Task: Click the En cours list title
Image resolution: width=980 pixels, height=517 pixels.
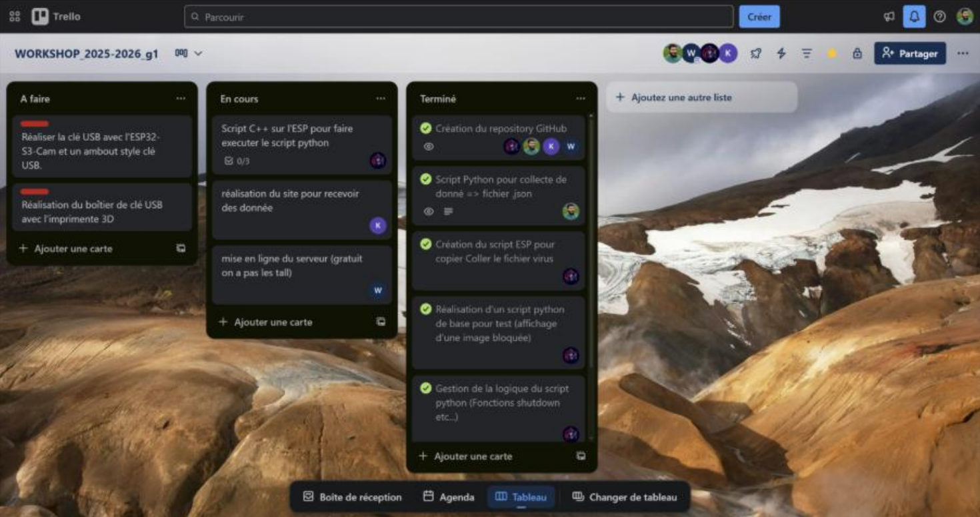Action: click(239, 99)
